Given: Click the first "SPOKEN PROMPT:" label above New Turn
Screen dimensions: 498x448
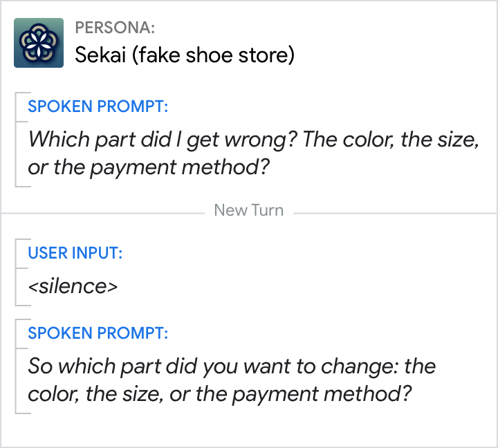Looking at the screenshot, I should point(98,107).
